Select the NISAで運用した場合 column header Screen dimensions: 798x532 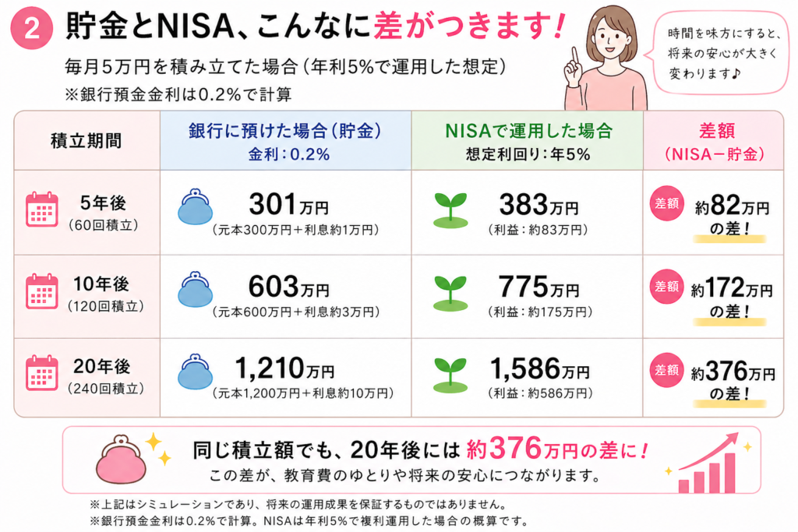tap(527, 140)
